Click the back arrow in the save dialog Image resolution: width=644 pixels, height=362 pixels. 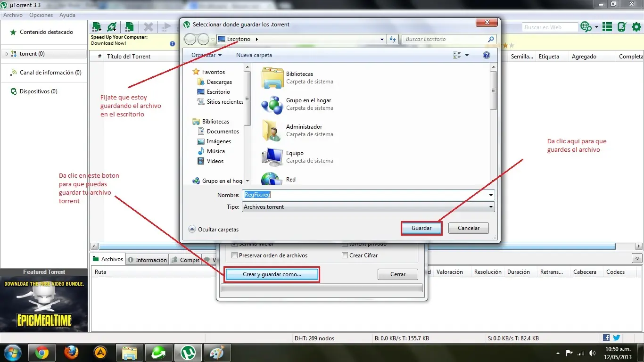pos(190,39)
